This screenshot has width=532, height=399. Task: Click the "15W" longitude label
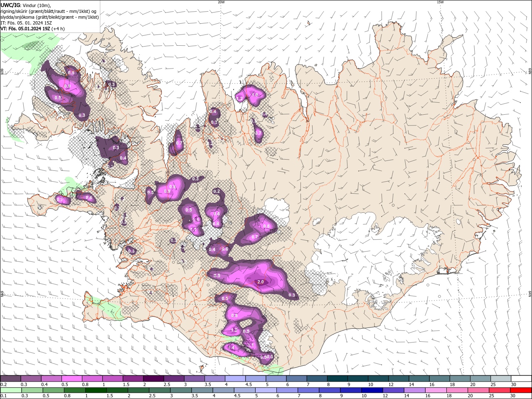[x=440, y=2]
